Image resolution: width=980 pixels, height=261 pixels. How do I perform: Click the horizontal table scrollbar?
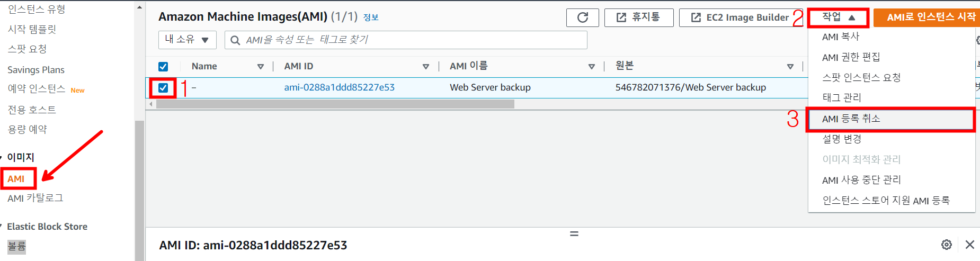[335, 104]
